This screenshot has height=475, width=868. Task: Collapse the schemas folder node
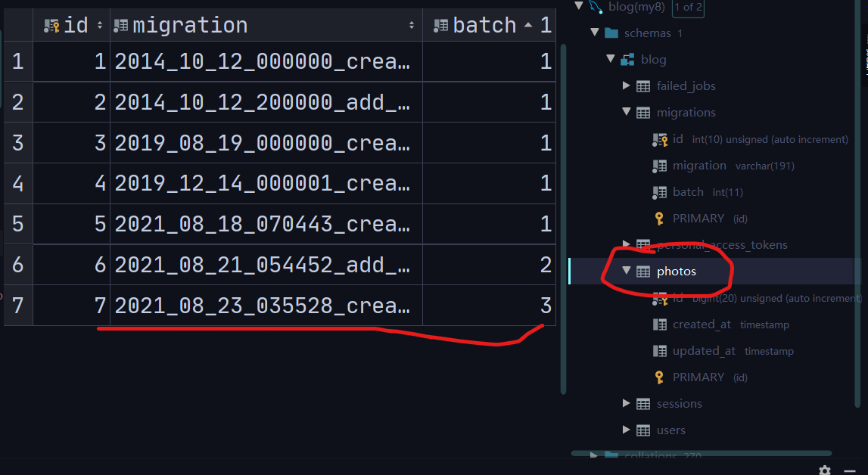(595, 33)
